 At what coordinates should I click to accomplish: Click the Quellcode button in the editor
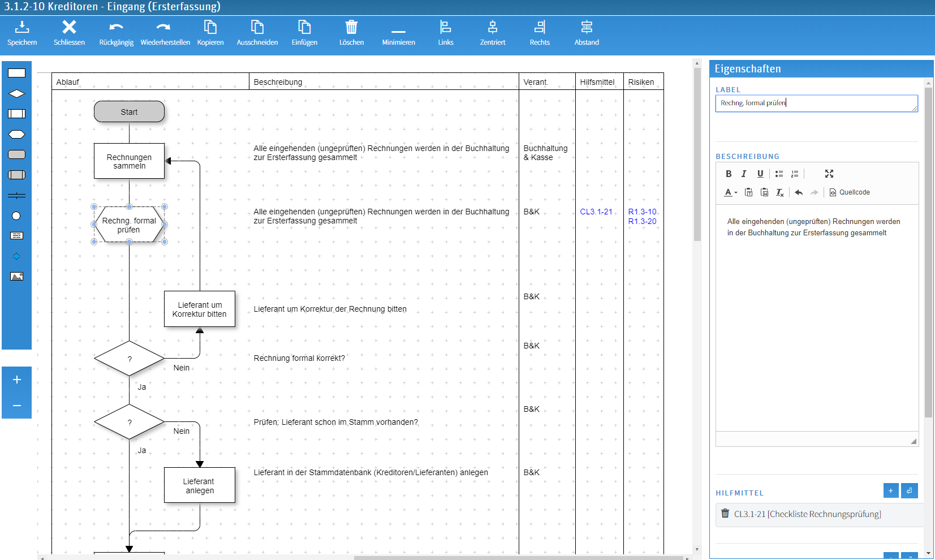850,192
